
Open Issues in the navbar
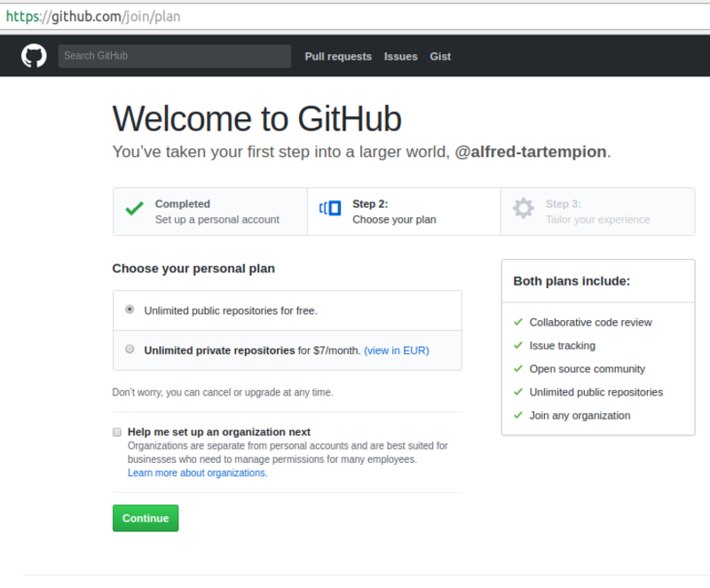[401, 57]
